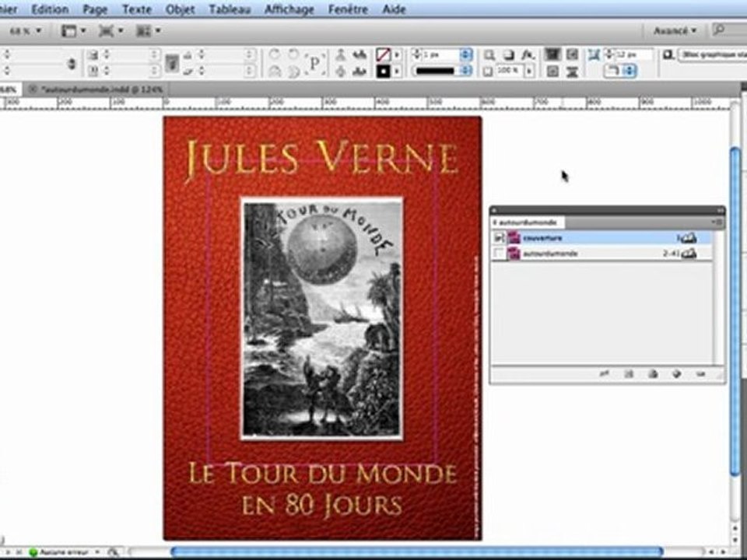Viewport: 747px width, 560px height.
Task: Open the stroke weight dropdown
Action: (x=465, y=54)
